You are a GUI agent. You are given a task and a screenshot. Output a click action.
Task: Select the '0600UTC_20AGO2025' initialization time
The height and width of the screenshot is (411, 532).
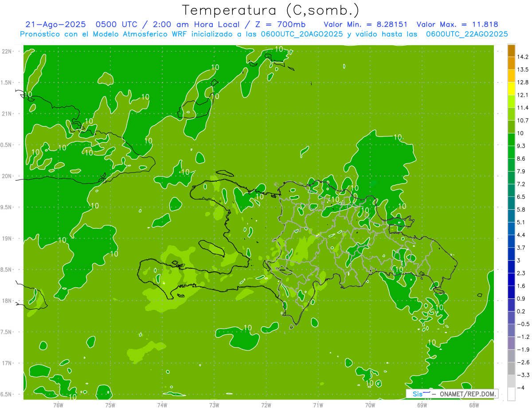[x=301, y=34]
